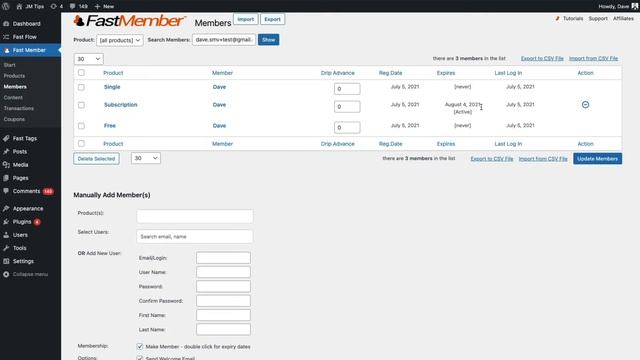The image size is (640, 360).
Task: Click the Email/Login input field
Action: 223,258
